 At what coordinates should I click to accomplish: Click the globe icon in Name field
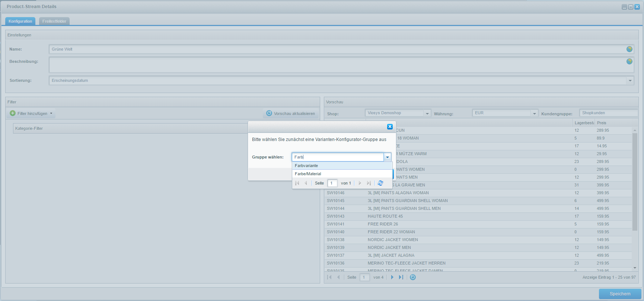pyautogui.click(x=629, y=49)
